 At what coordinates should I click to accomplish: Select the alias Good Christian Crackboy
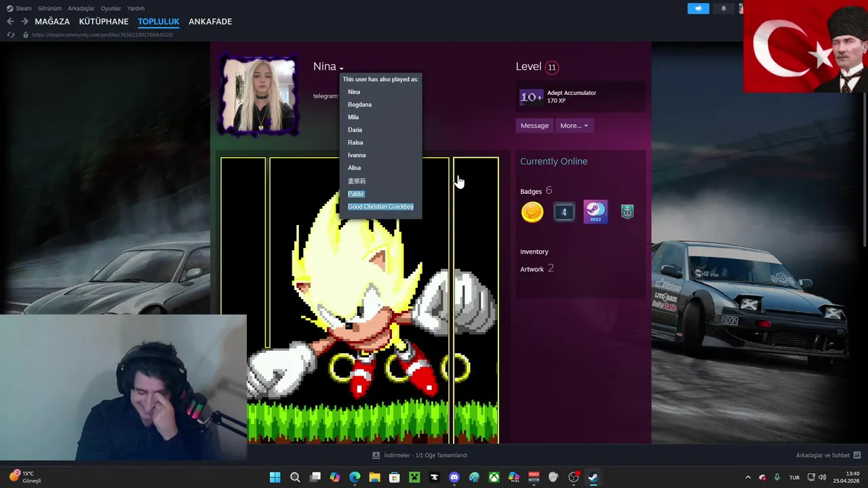(380, 207)
